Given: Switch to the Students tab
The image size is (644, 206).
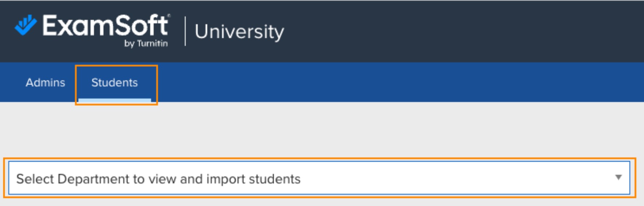Looking at the screenshot, I should click(x=114, y=82).
